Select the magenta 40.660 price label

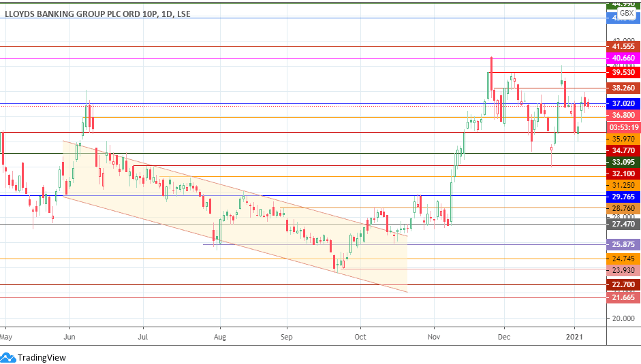pos(623,58)
